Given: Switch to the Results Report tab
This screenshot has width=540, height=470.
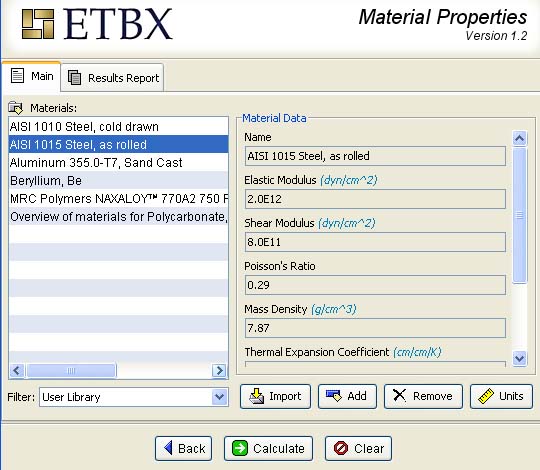Looking at the screenshot, I should pos(113,78).
